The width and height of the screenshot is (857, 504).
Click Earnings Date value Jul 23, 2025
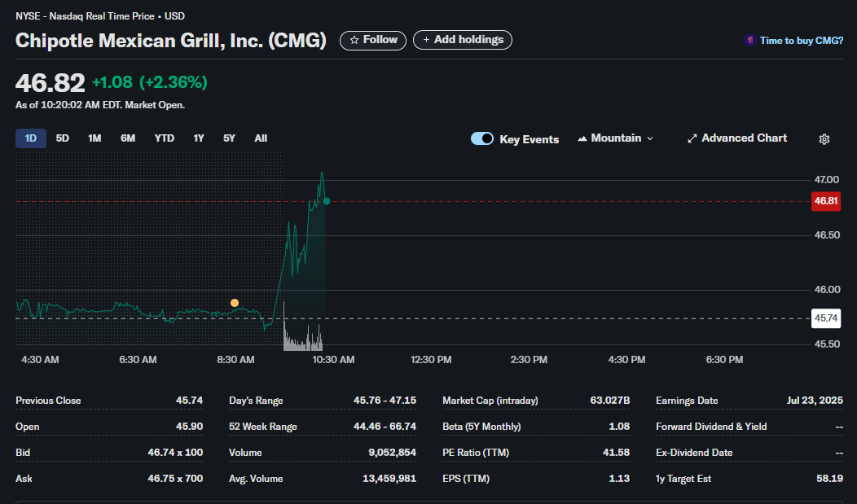815,401
